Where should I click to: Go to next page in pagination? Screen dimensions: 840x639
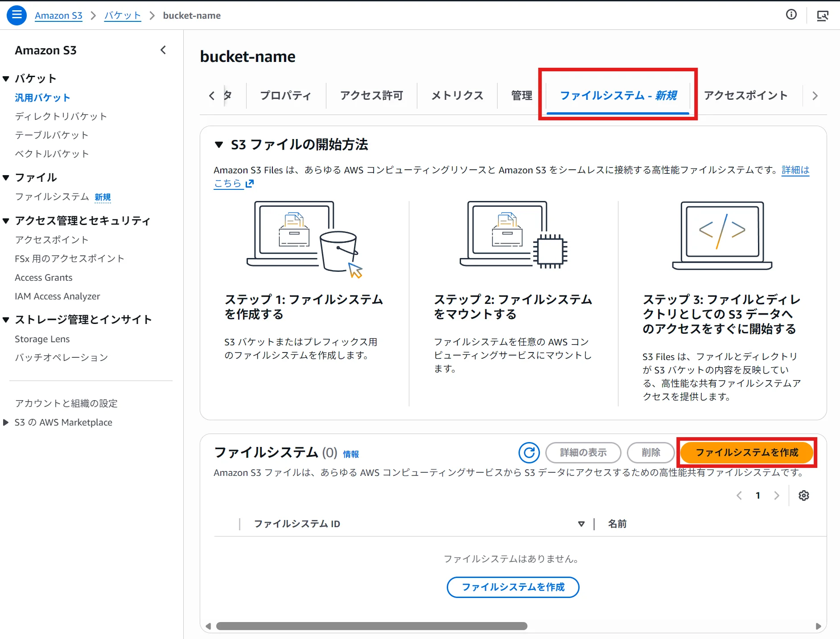tap(777, 496)
